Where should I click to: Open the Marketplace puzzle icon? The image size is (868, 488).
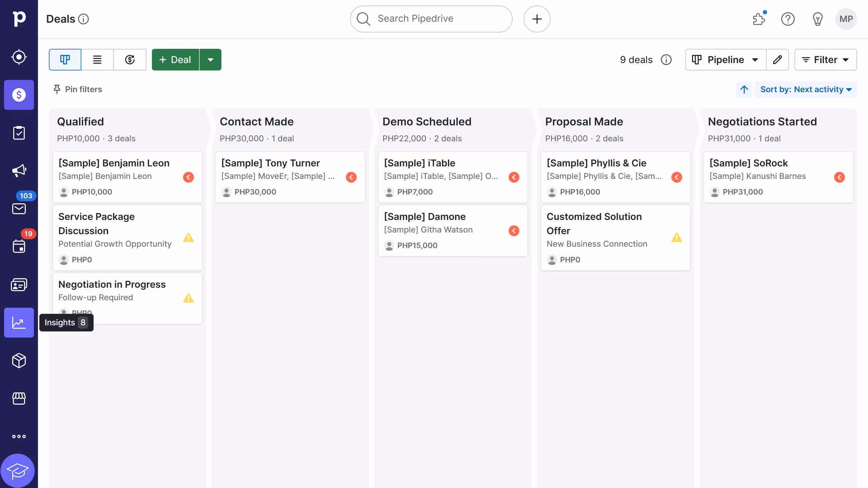[759, 19]
